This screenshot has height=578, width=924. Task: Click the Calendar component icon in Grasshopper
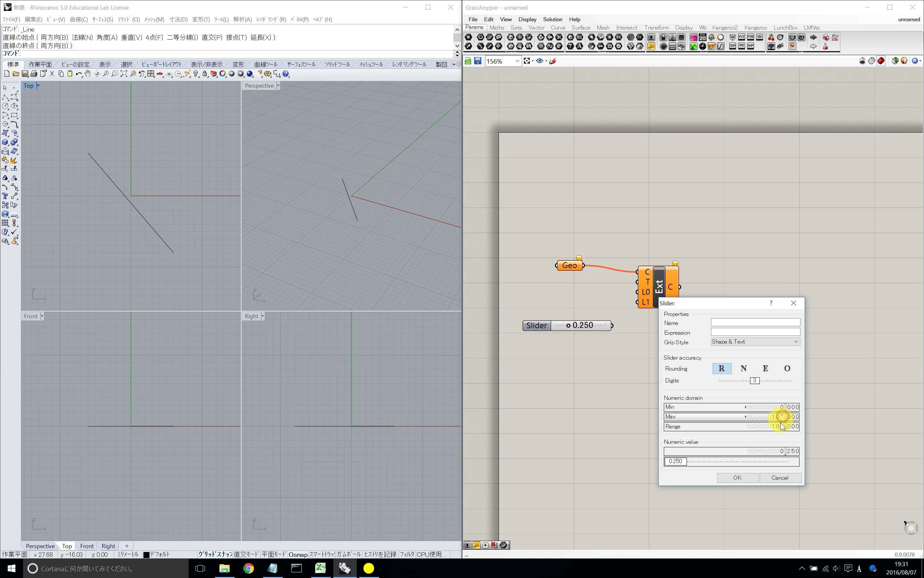[703, 37]
